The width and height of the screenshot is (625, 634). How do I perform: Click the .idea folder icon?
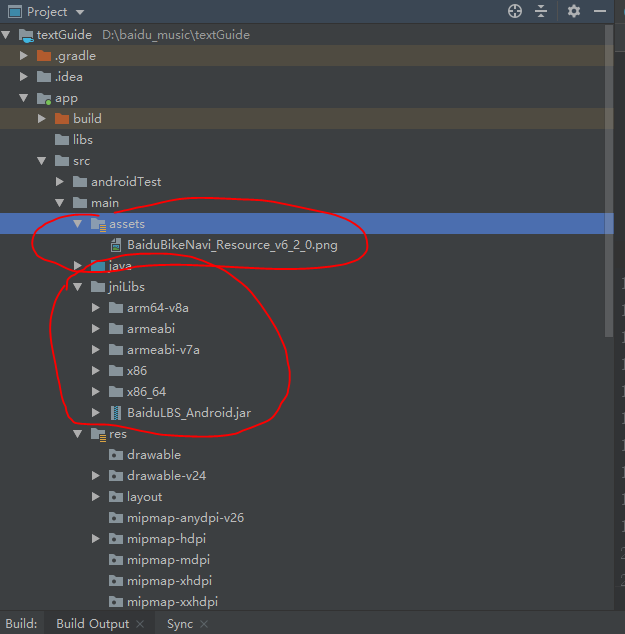[44, 77]
